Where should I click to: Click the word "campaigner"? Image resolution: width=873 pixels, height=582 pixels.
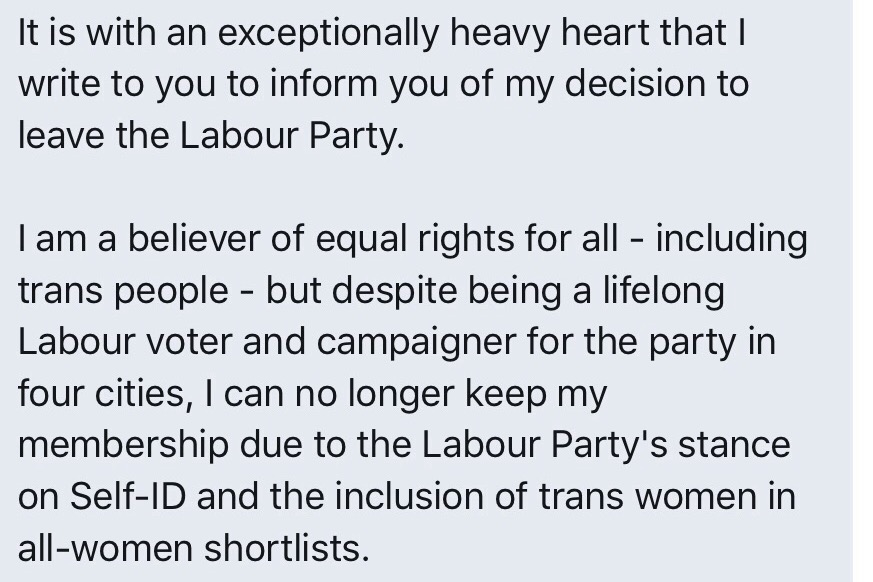coord(416,342)
